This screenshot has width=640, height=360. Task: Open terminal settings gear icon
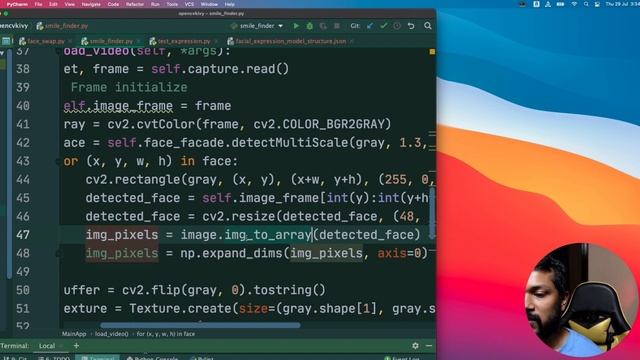point(415,346)
